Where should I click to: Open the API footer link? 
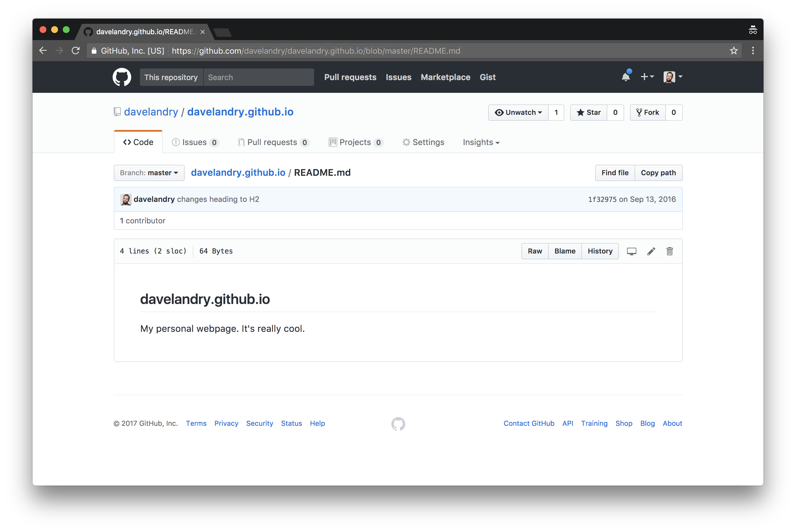(x=568, y=424)
